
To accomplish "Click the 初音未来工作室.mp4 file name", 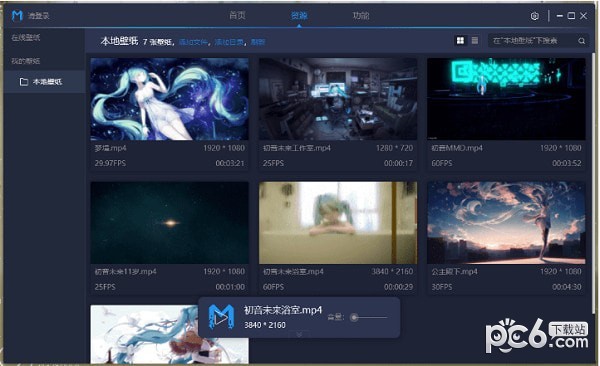I will [297, 148].
